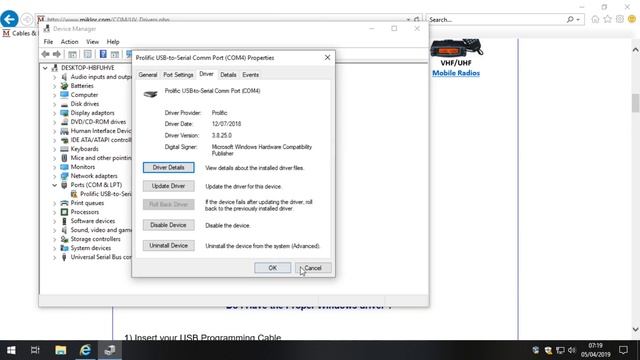The height and width of the screenshot is (360, 640).
Task: Click the Properties toolbar icon in Device Manager
Action: tap(88, 54)
